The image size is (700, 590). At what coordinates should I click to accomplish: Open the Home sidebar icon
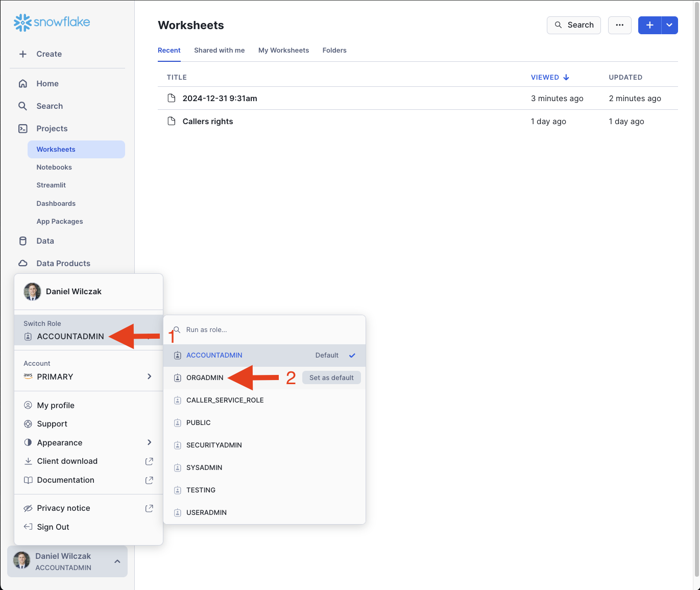23,84
